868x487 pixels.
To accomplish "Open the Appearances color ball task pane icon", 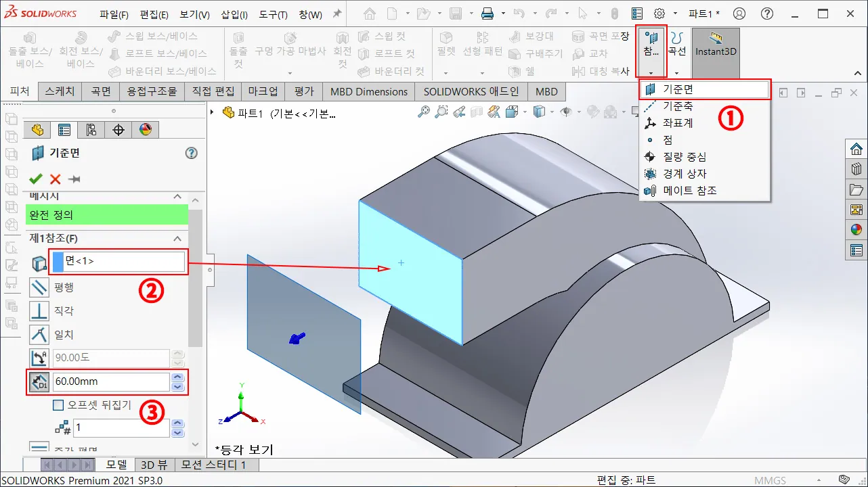I will click(856, 230).
